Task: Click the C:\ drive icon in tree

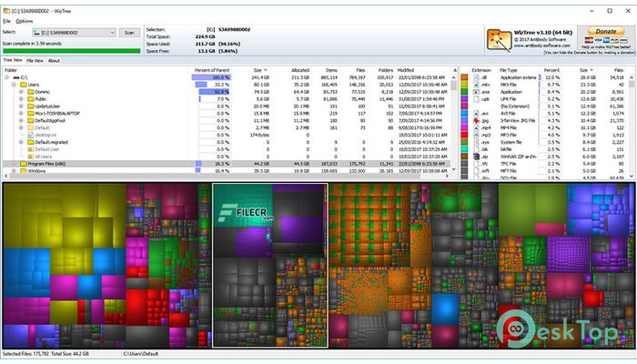Action: tap(16, 77)
